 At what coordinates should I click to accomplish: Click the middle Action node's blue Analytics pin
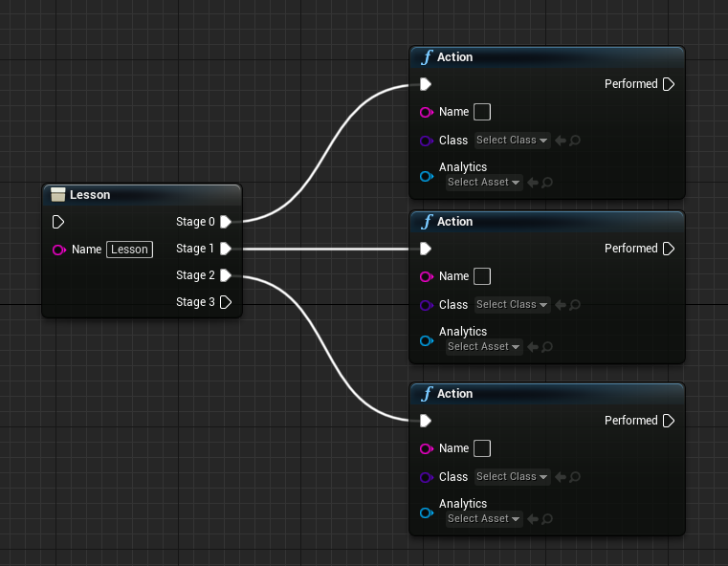click(x=427, y=341)
